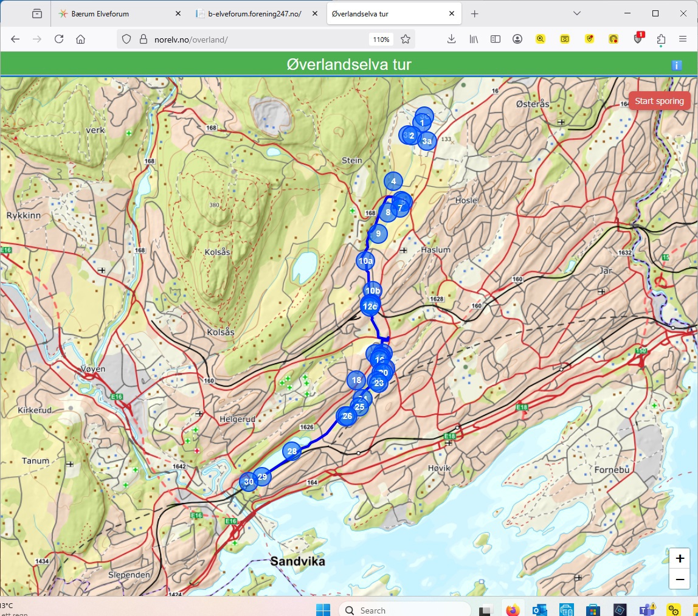The width and height of the screenshot is (698, 616).
Task: Open the Firefox hamburger application menu
Action: (683, 39)
